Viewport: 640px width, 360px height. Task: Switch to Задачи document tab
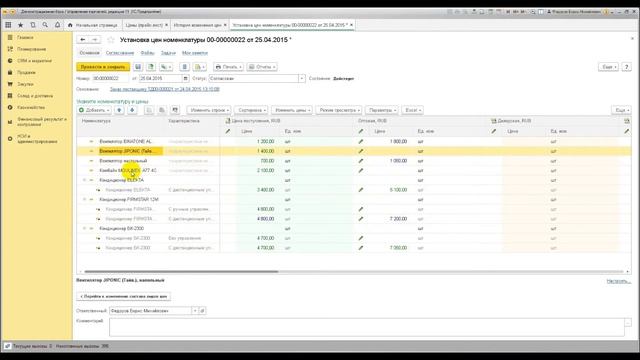[168, 53]
